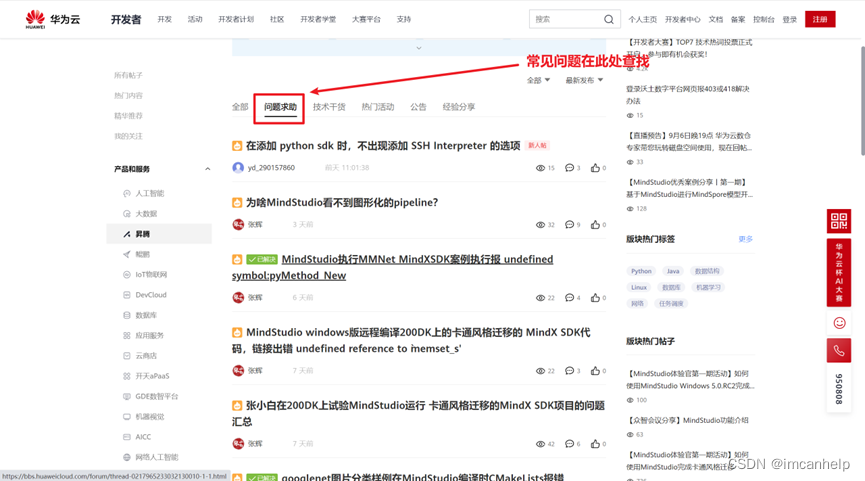Select the Python tag

[641, 271]
